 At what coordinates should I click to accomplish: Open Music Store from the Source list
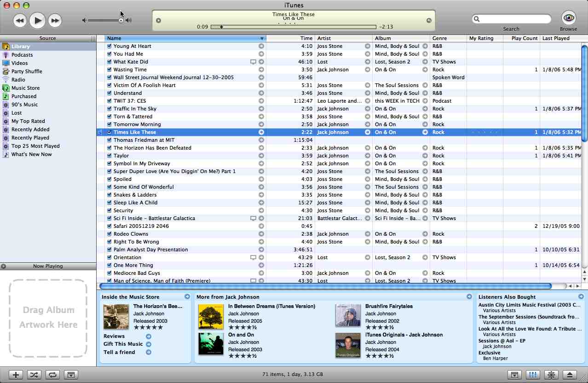(x=25, y=88)
